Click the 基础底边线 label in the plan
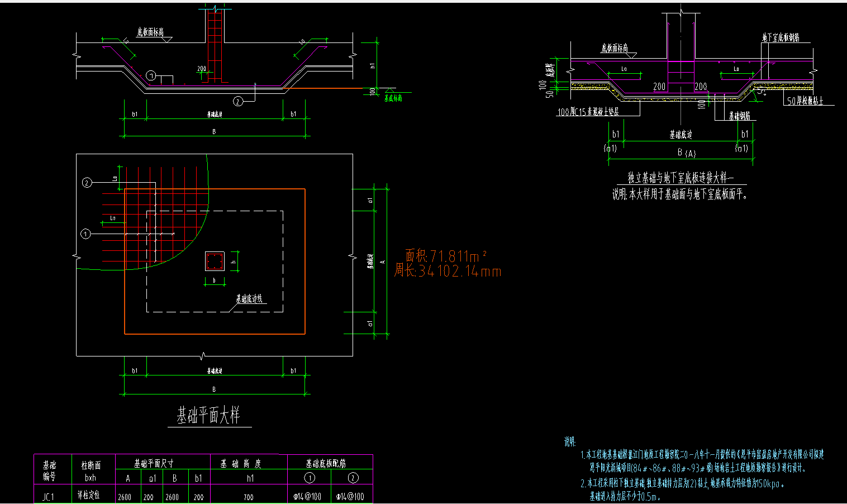 click(x=249, y=299)
